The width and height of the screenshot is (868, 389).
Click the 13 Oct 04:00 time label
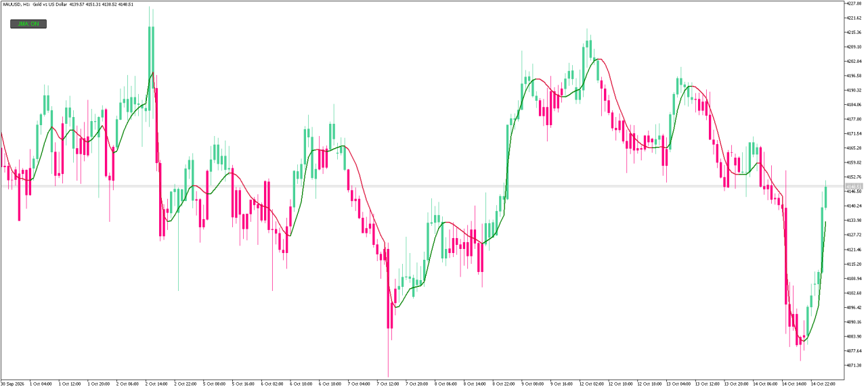point(678,384)
